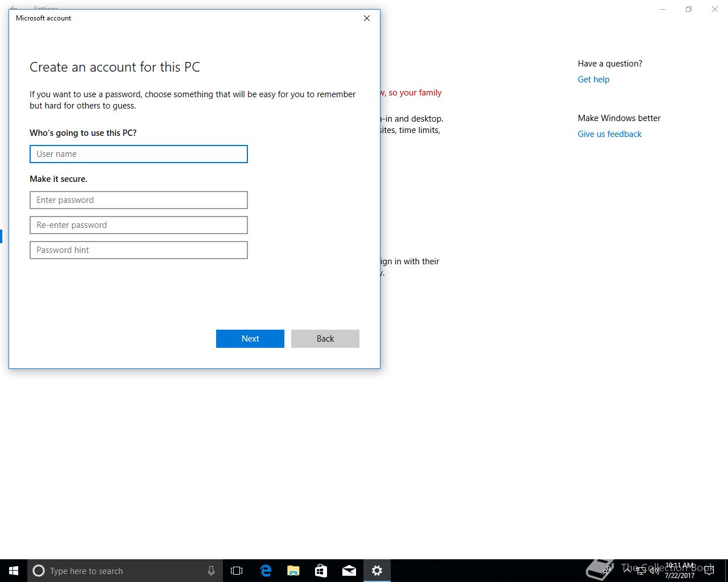This screenshot has height=582, width=728.
Task: Click the taskbar clock showing 10:11 AM
Action: coord(680,571)
